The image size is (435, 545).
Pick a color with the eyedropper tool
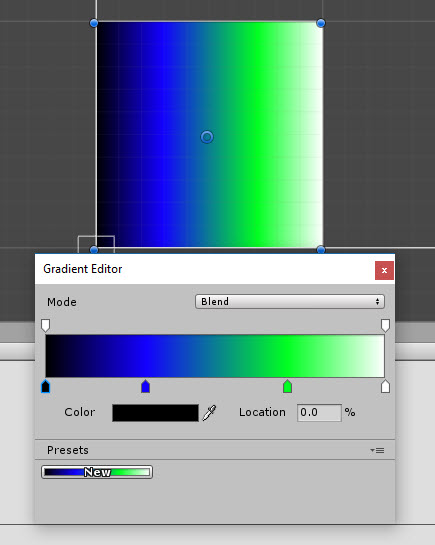tap(210, 413)
